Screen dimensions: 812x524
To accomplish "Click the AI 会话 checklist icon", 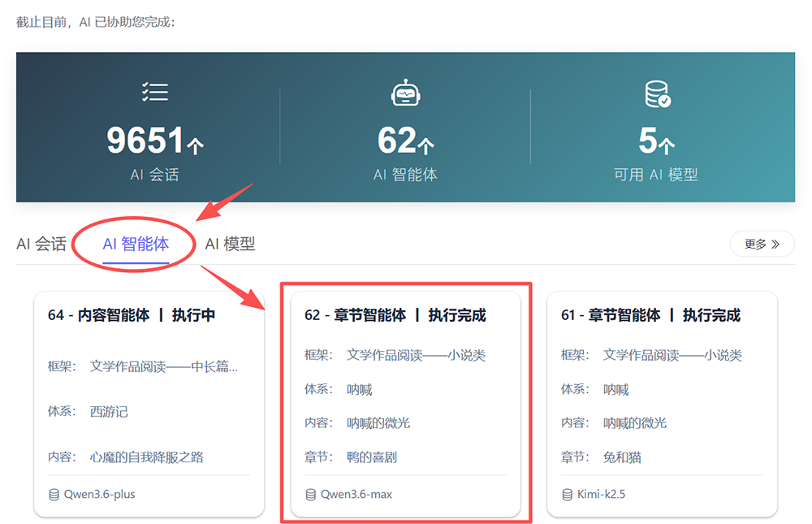I will click(x=155, y=92).
